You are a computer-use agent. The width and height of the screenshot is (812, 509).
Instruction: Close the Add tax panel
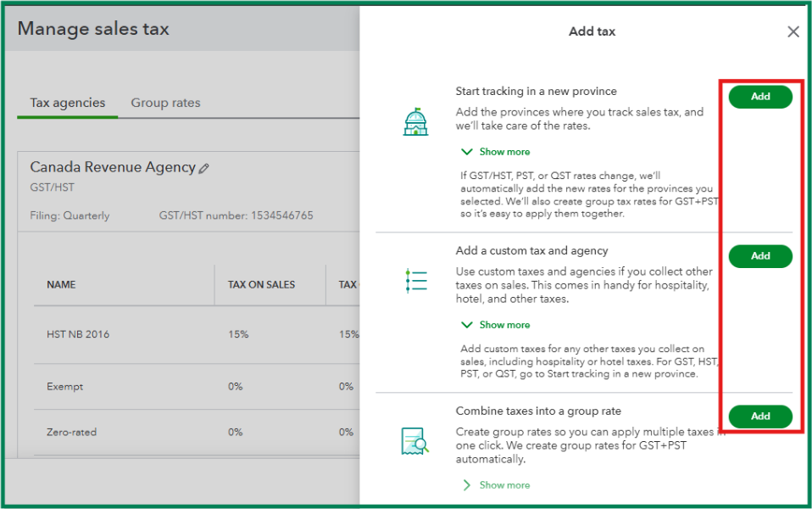[x=793, y=32]
